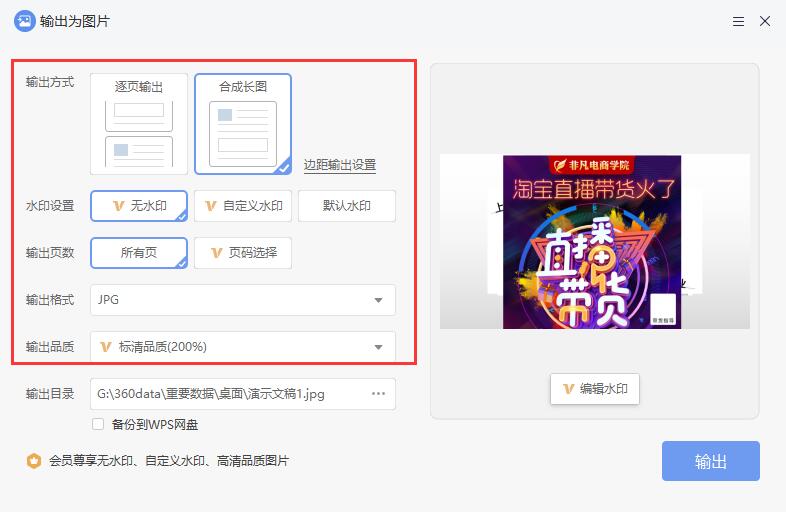
Task: Choose 无水印 watermark option
Action: (139, 206)
